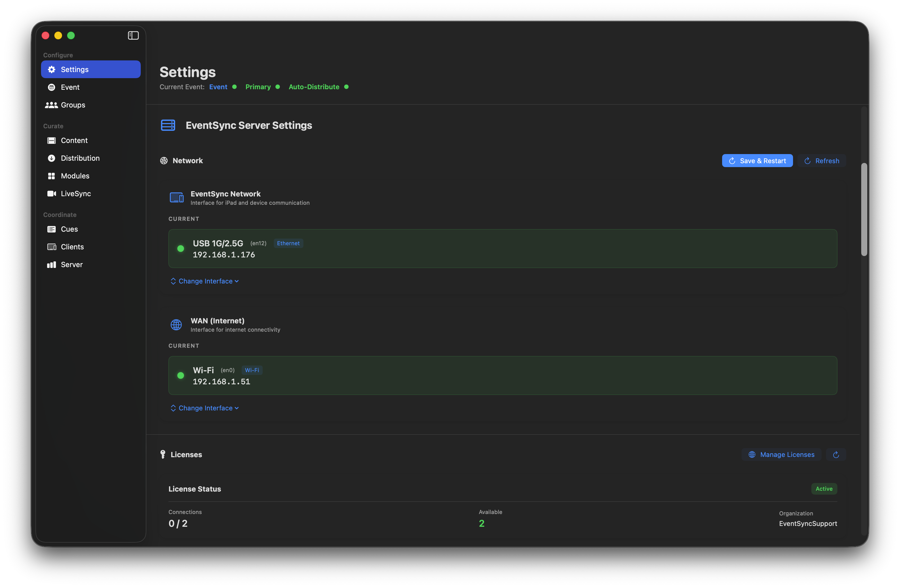The height and width of the screenshot is (588, 900).
Task: Expand Change Interface for EventSync Network
Action: tap(204, 281)
